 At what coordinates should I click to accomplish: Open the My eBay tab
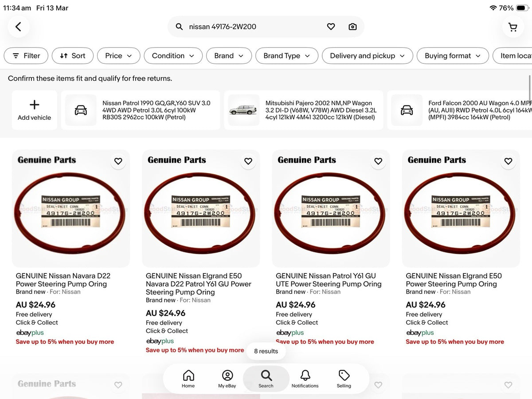tap(227, 379)
